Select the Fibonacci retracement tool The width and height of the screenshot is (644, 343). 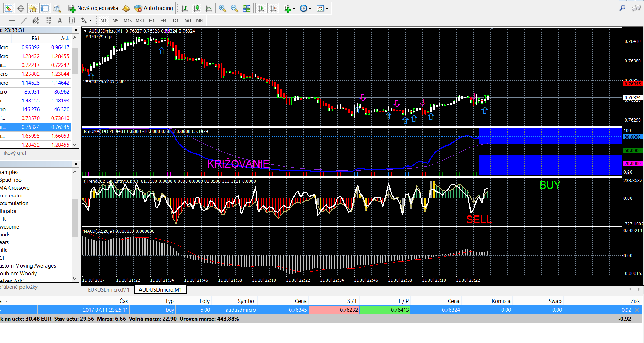48,21
